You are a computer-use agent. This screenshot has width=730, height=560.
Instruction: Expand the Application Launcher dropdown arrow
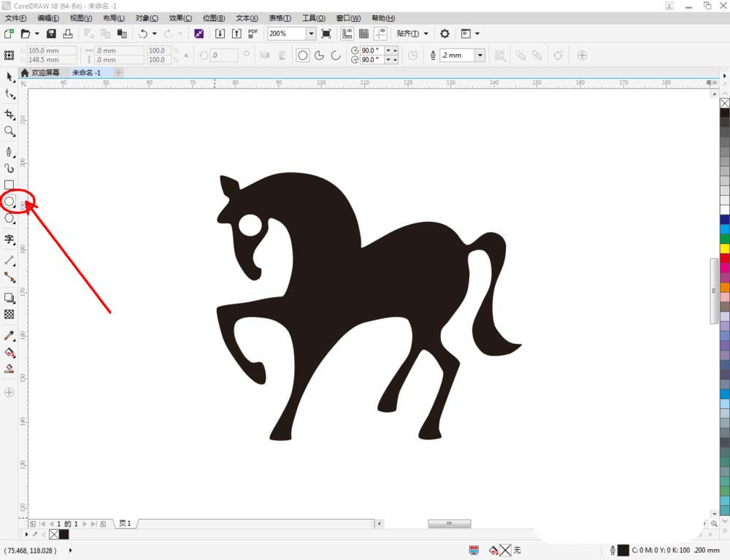(477, 34)
